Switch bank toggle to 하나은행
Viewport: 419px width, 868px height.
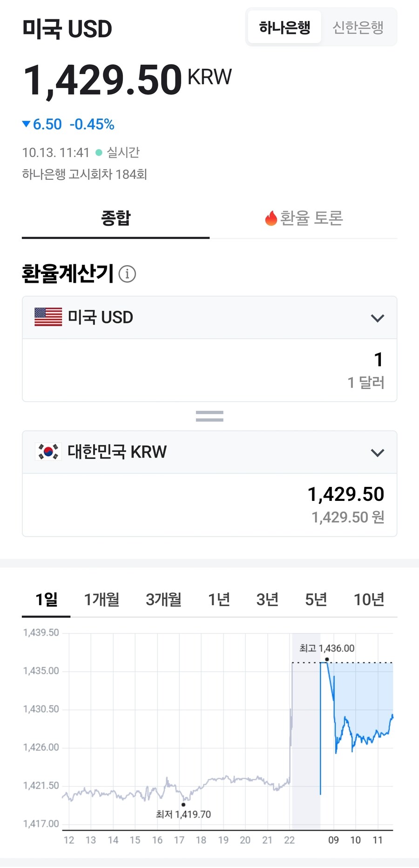click(x=284, y=27)
